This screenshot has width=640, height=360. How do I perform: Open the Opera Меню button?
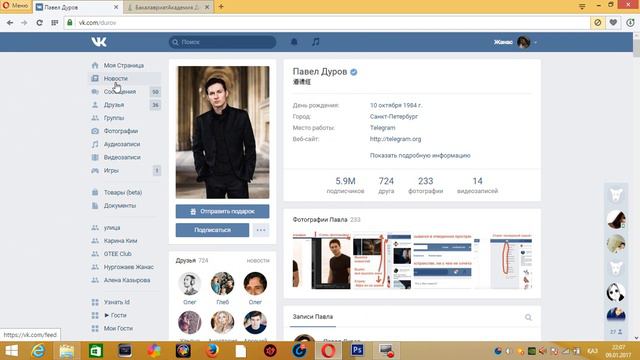point(16,6)
